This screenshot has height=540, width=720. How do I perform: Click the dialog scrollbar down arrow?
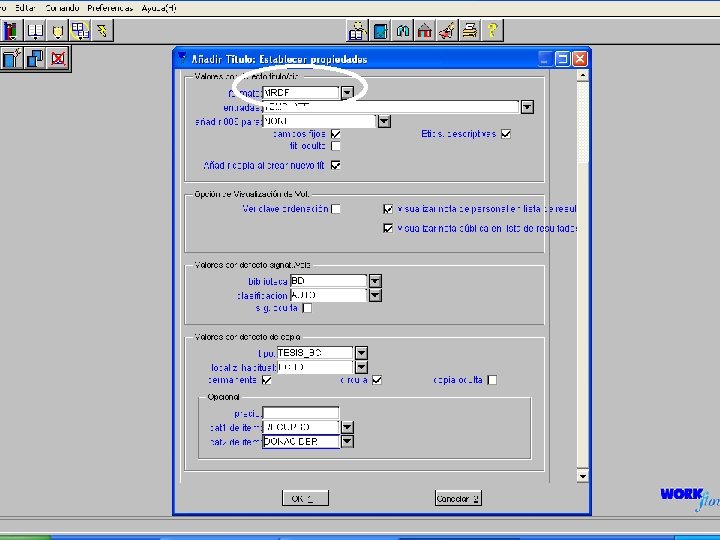583,476
